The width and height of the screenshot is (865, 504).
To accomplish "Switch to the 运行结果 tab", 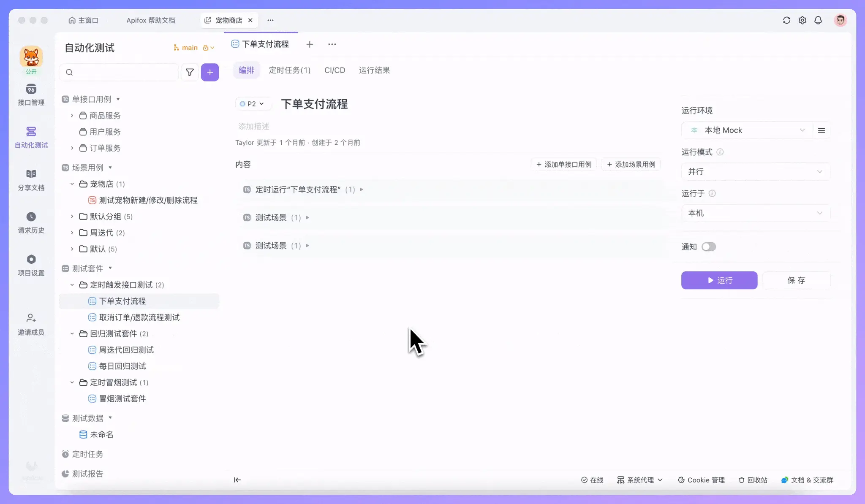I will coord(374,70).
